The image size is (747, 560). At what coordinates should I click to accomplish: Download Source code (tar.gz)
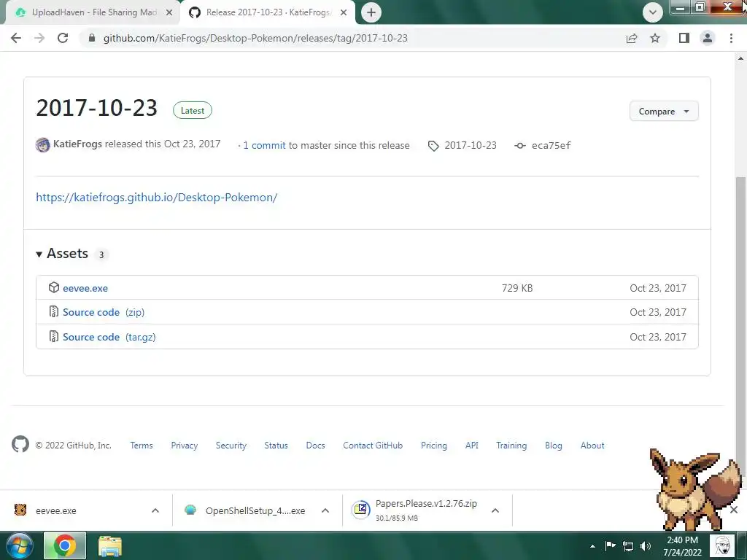click(109, 337)
